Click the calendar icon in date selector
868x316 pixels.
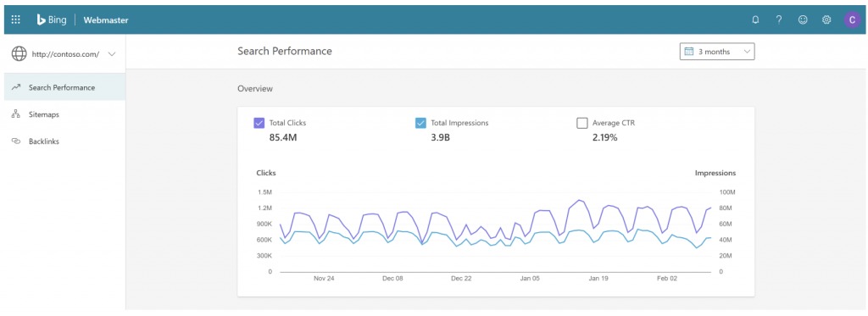(689, 52)
